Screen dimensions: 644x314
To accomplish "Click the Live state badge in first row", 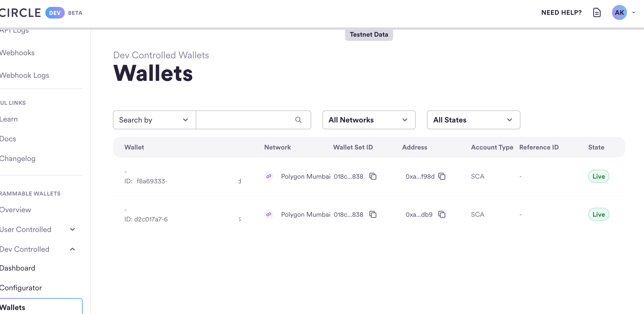I will coord(598,177).
